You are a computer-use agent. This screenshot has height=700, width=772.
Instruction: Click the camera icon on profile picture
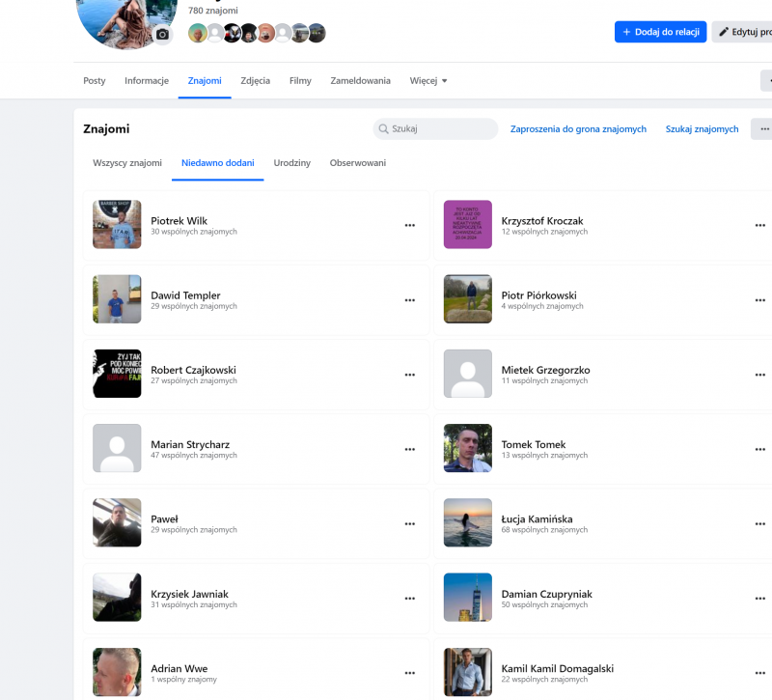pyautogui.click(x=162, y=35)
